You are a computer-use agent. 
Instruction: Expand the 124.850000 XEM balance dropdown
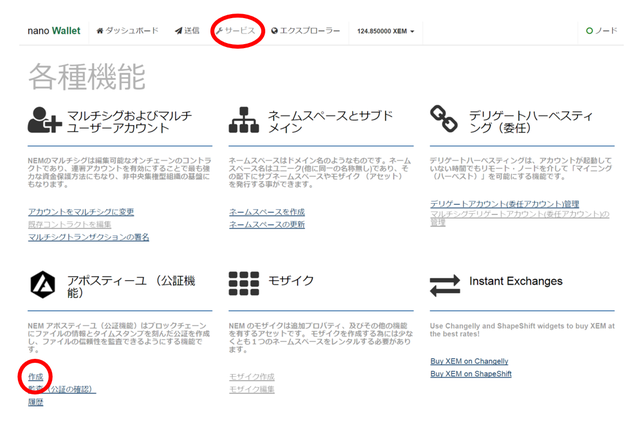pos(385,31)
